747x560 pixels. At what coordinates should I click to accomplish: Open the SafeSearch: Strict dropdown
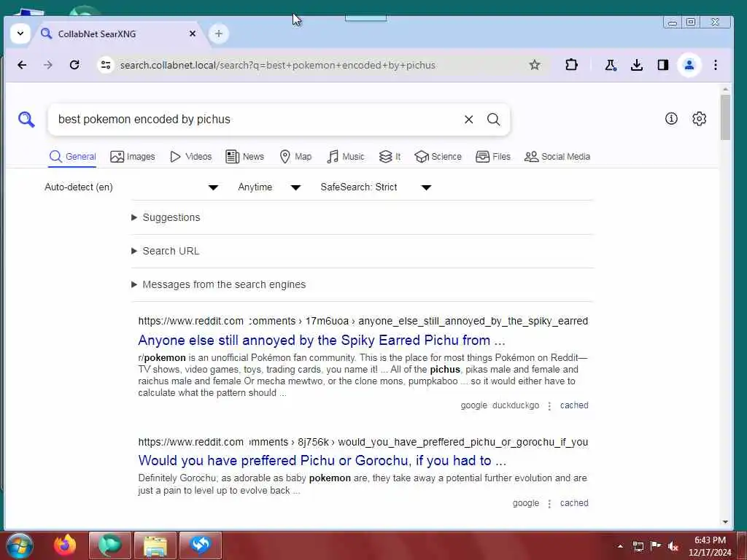tap(376, 187)
